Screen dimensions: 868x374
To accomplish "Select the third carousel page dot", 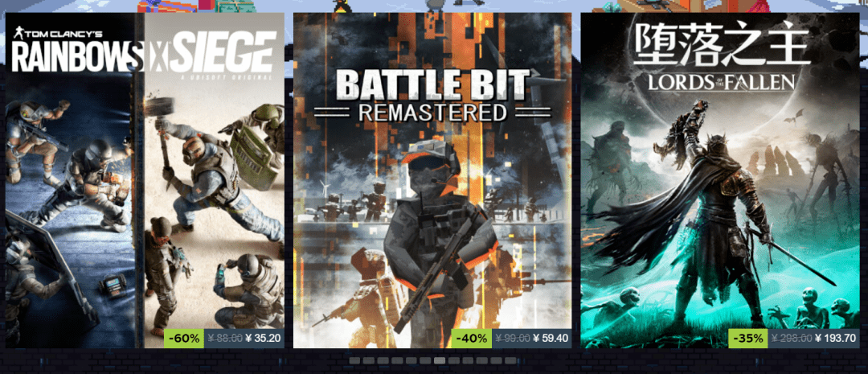I will (x=383, y=360).
